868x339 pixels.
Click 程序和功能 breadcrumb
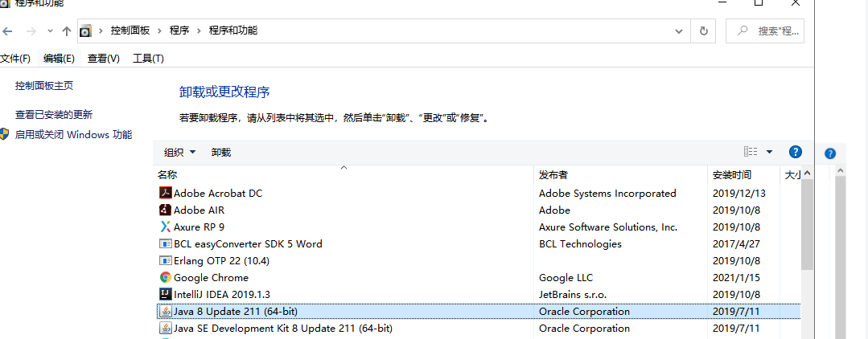pyautogui.click(x=233, y=31)
